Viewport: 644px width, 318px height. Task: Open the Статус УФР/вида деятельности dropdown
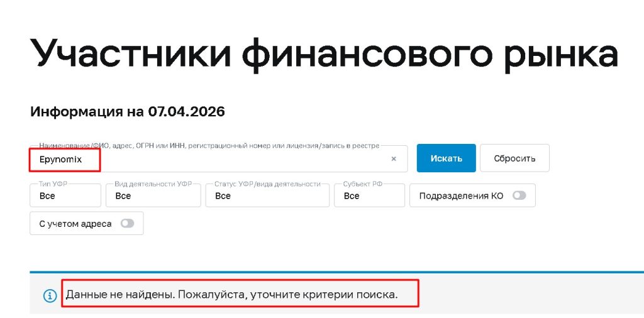[267, 195]
